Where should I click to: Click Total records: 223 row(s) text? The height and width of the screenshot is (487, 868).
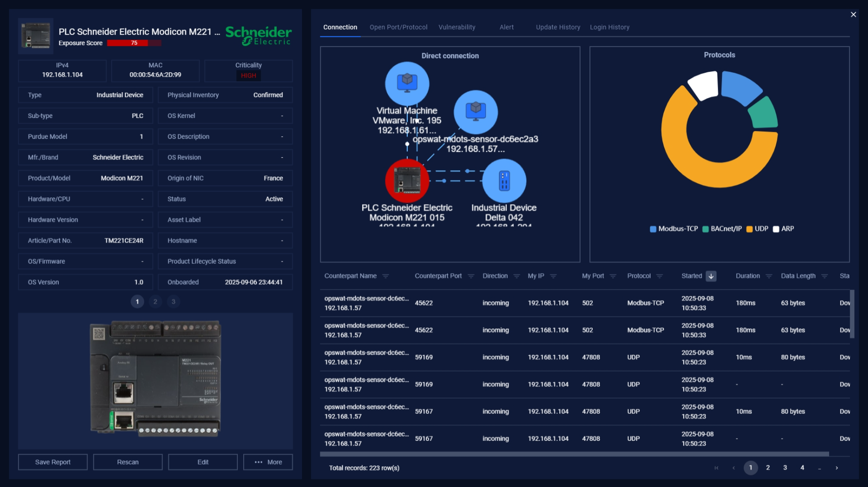364,468
